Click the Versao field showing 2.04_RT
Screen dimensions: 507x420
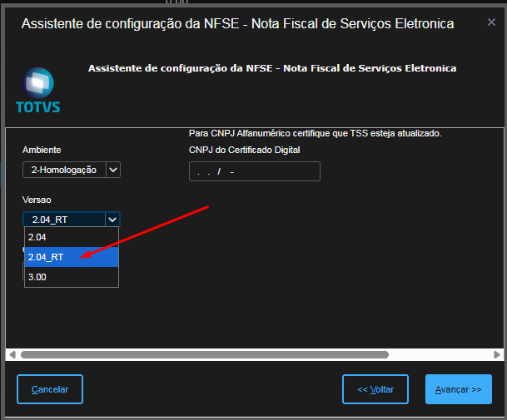point(64,220)
